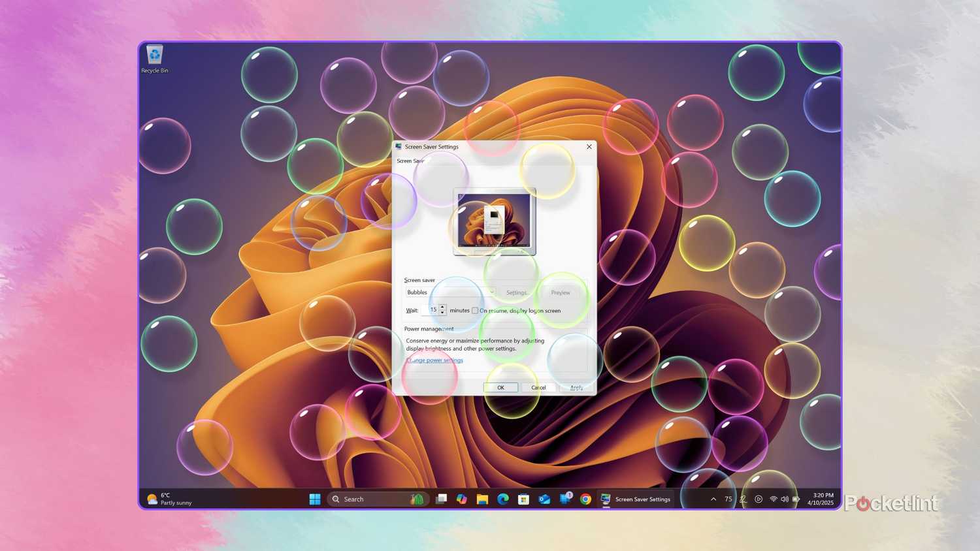Expand hidden icons in the system tray
This screenshot has width=980, height=551.
point(713,499)
